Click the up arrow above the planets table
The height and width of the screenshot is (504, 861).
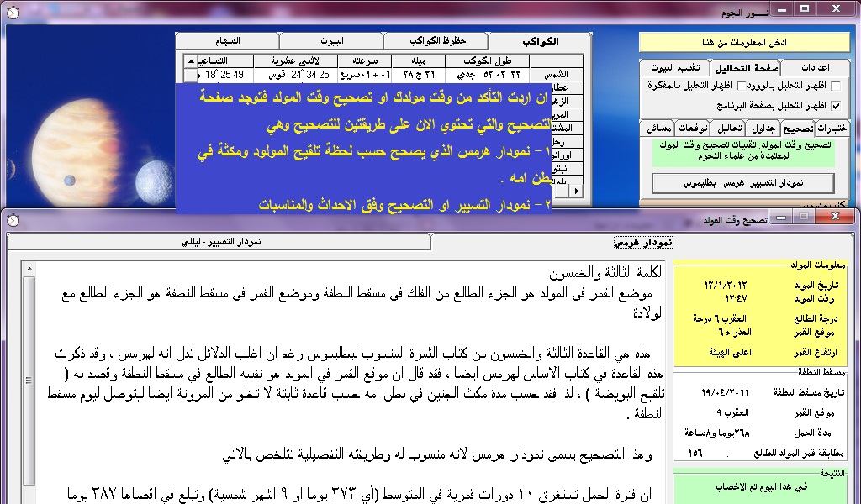pyautogui.click(x=189, y=61)
